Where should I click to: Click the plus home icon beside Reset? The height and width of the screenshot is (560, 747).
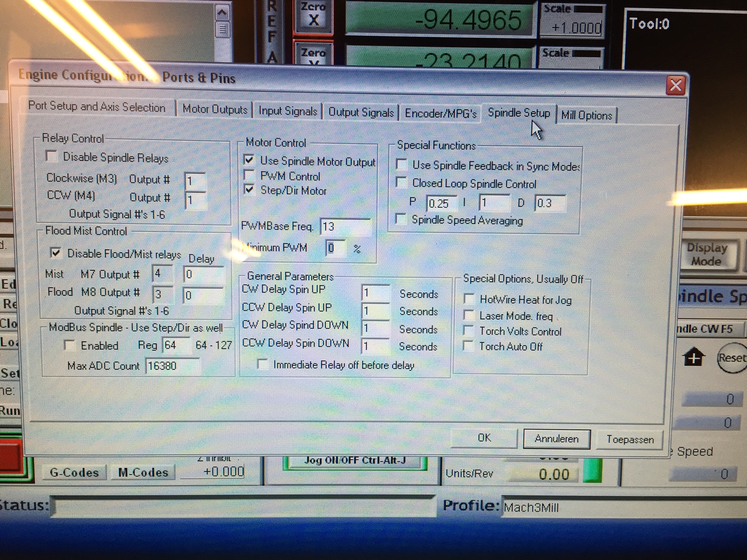[x=694, y=357]
